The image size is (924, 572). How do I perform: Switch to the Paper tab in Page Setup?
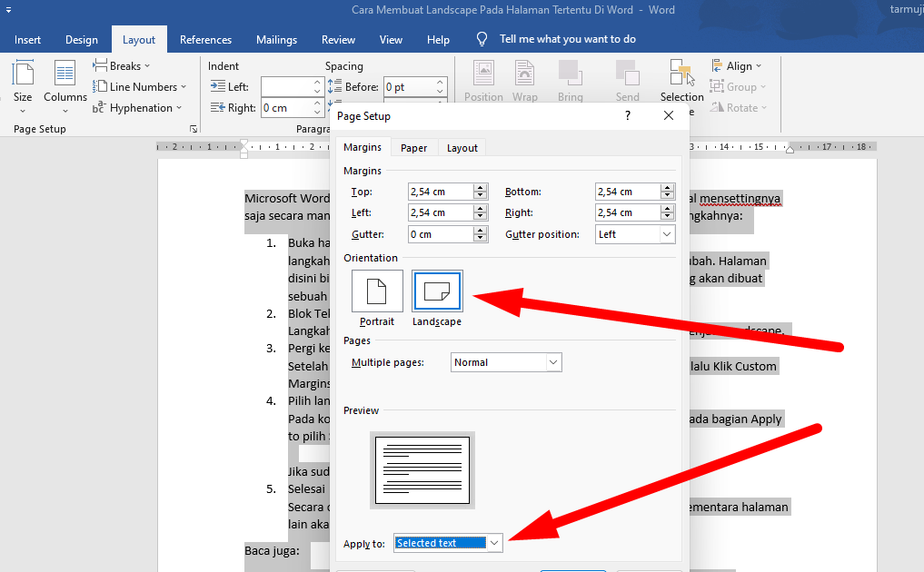click(x=413, y=148)
